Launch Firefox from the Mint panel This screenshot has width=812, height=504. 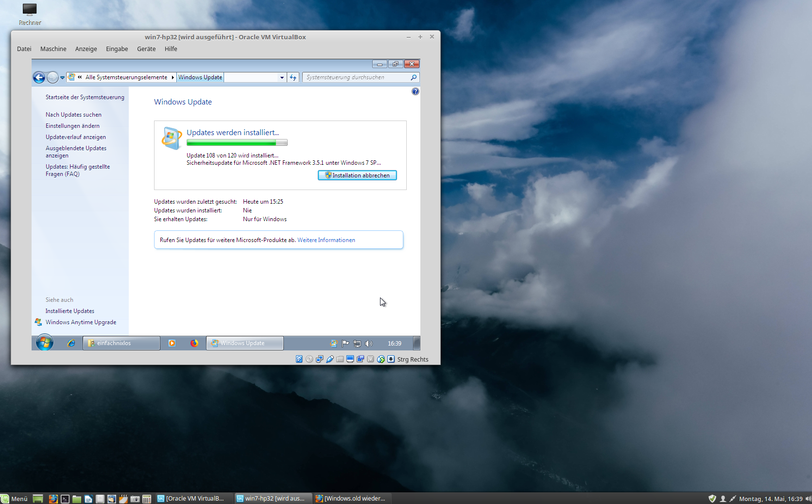tap(53, 499)
